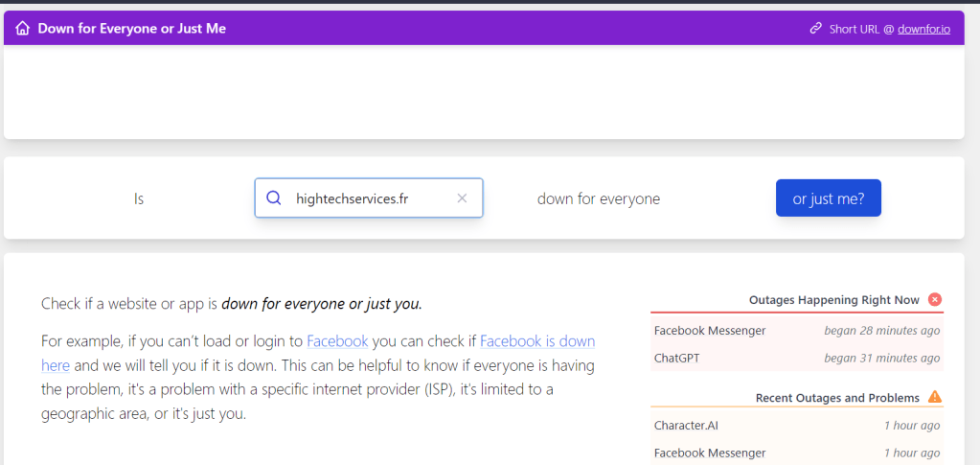
Task: Click the "Recent Outages and Problems" heading
Action: [x=837, y=398]
